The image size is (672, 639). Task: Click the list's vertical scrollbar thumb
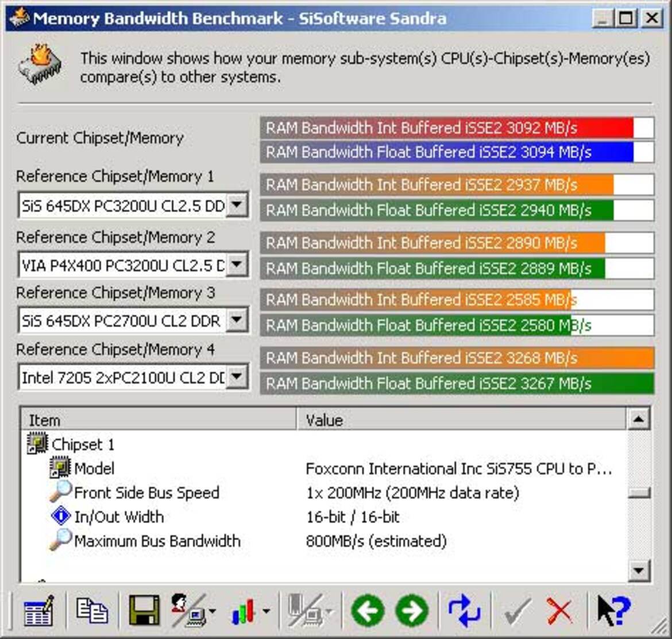[639, 493]
